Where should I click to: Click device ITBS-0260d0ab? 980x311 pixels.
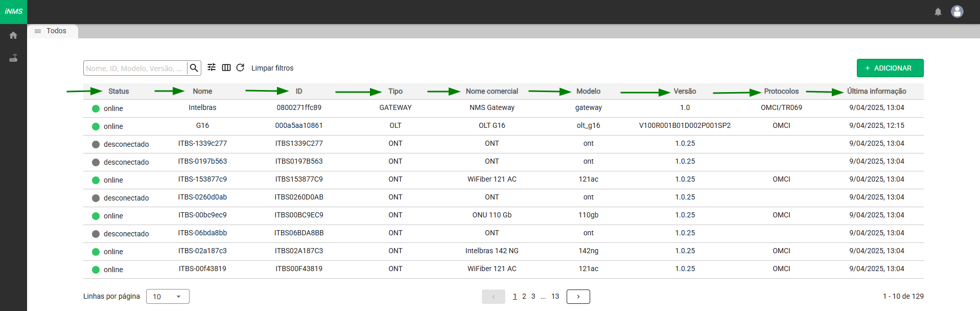click(202, 197)
